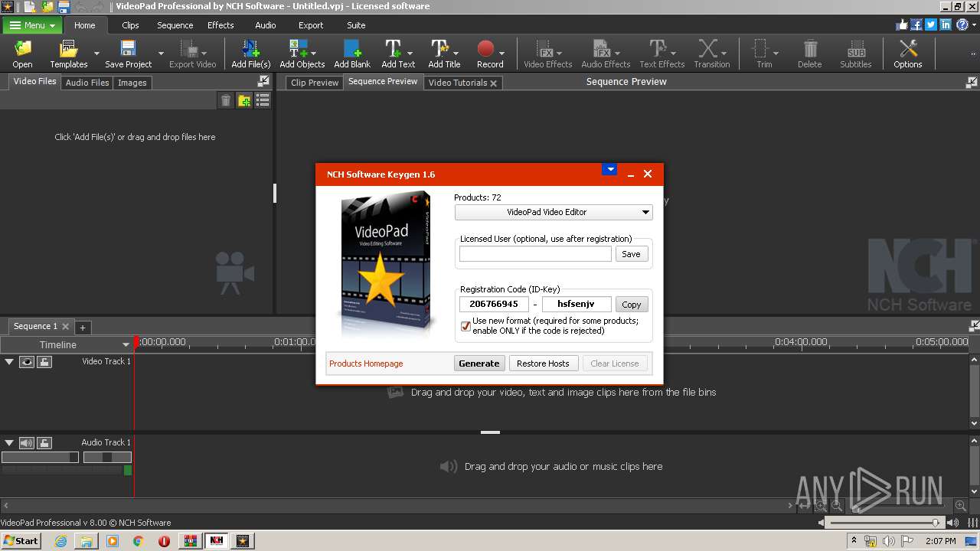
Task: Toggle the Video Track 1 lock
Action: [x=44, y=362]
